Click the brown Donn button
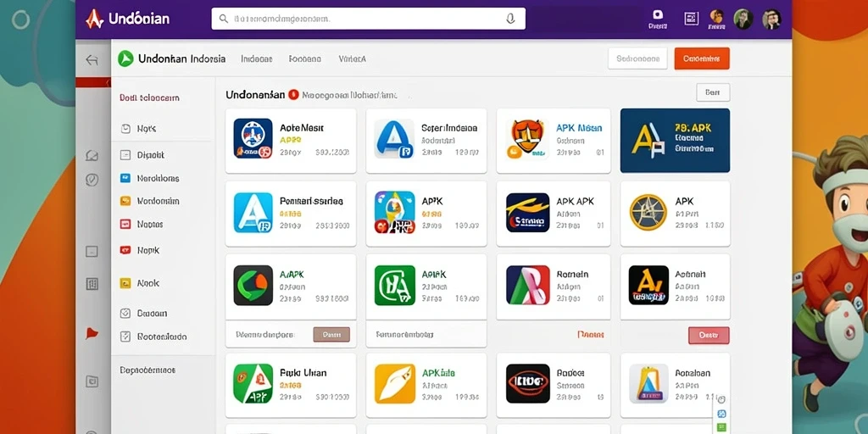 click(x=331, y=334)
